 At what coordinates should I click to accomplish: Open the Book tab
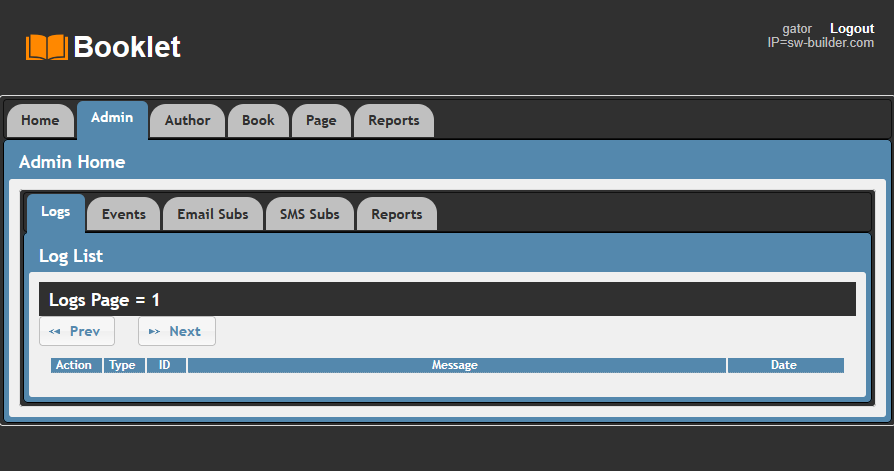pyautogui.click(x=258, y=120)
